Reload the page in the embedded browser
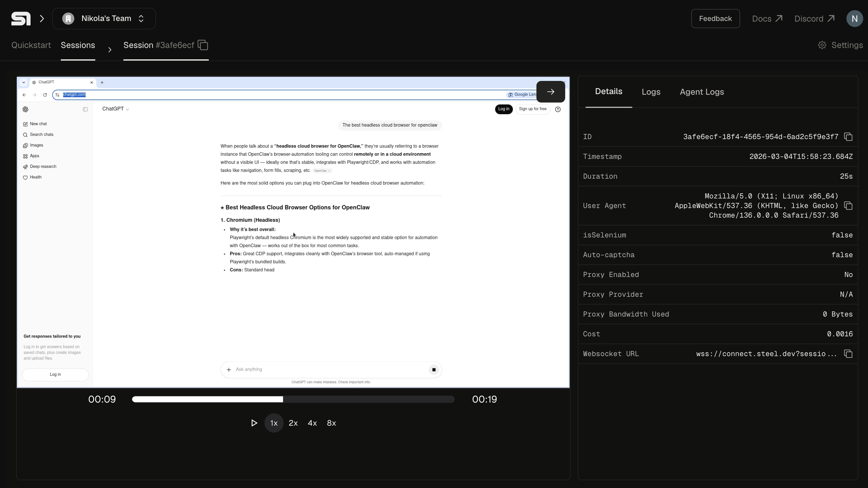This screenshot has width=868, height=488. [x=45, y=95]
